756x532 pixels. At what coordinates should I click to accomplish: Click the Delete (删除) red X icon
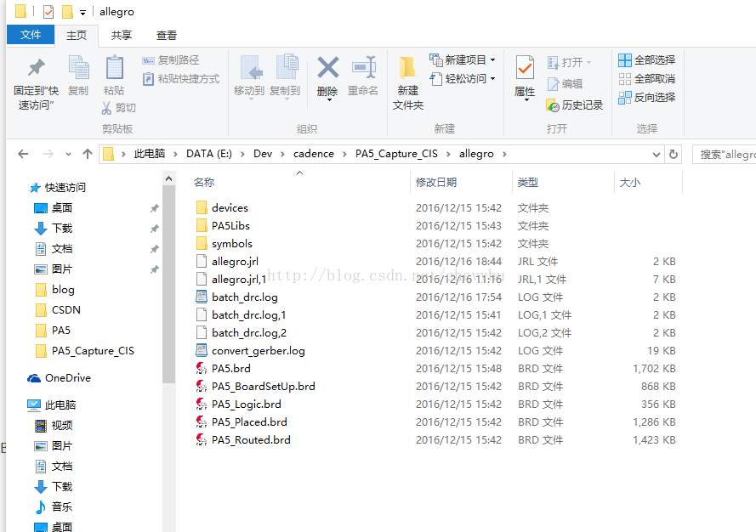coord(327,70)
